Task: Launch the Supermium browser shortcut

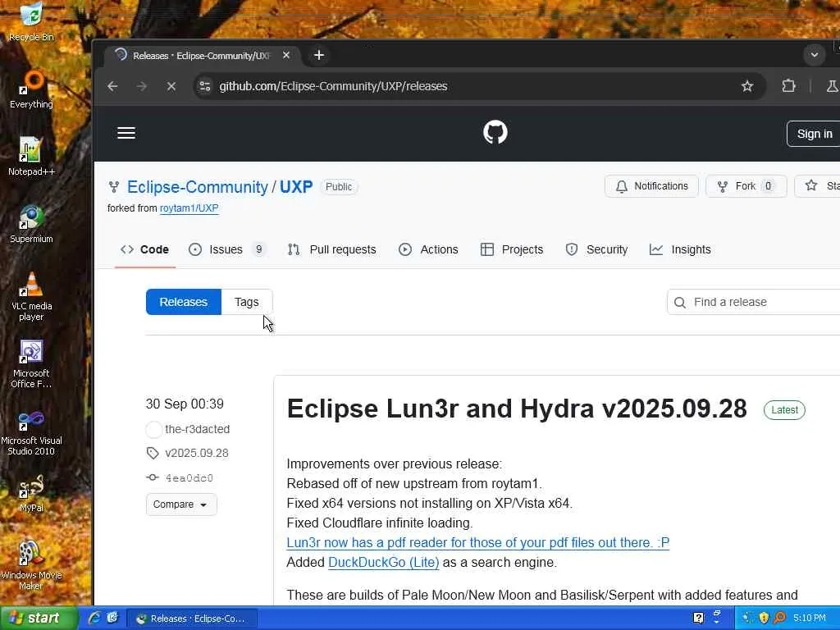Action: (x=31, y=223)
